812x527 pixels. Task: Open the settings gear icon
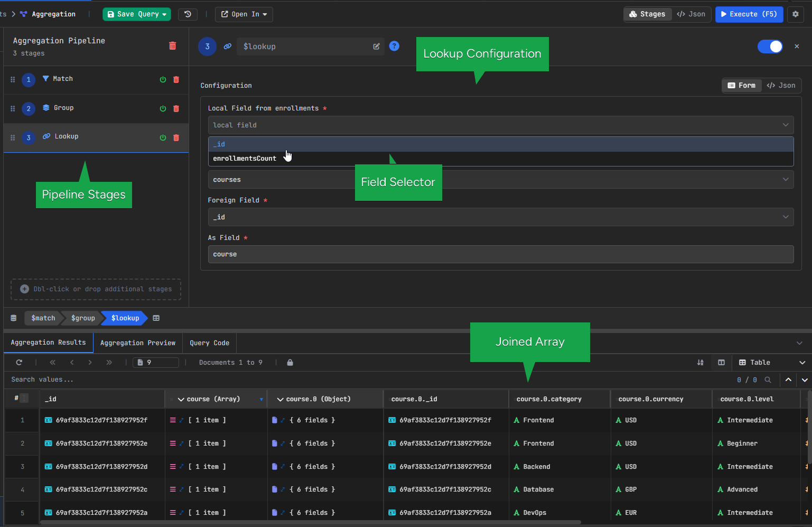coord(795,14)
